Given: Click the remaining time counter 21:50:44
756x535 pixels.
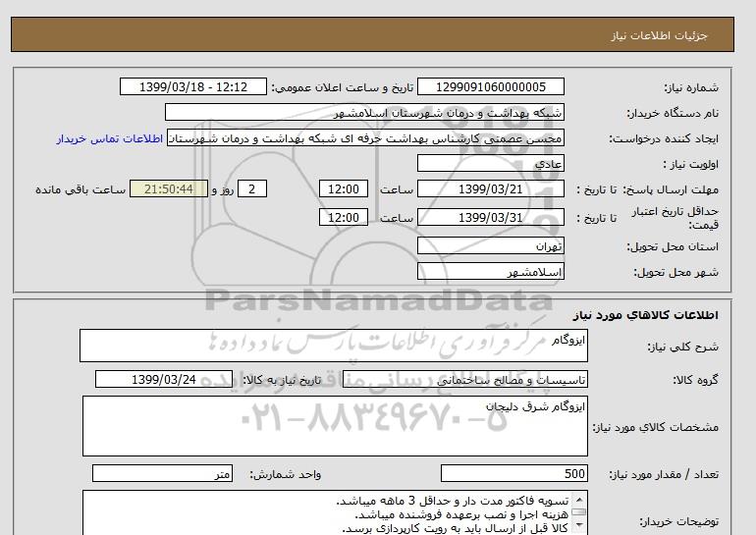Looking at the screenshot, I should 169,188.
